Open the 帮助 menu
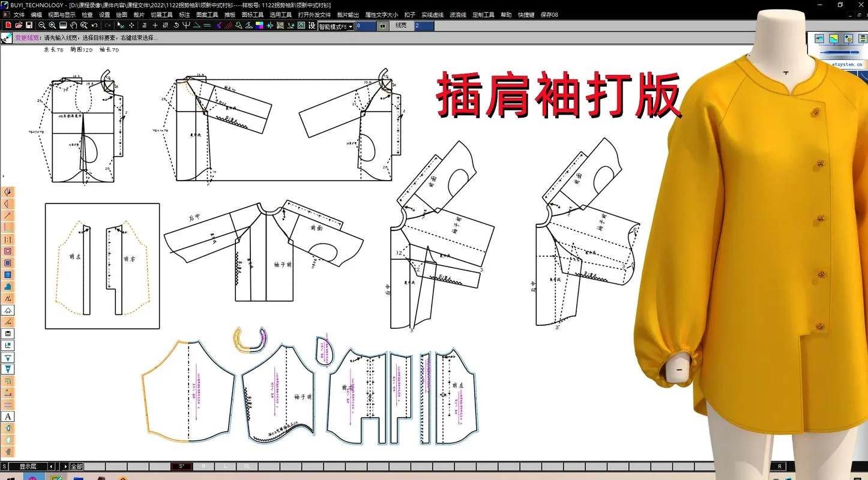Image resolution: width=868 pixels, height=480 pixels. pos(507,14)
